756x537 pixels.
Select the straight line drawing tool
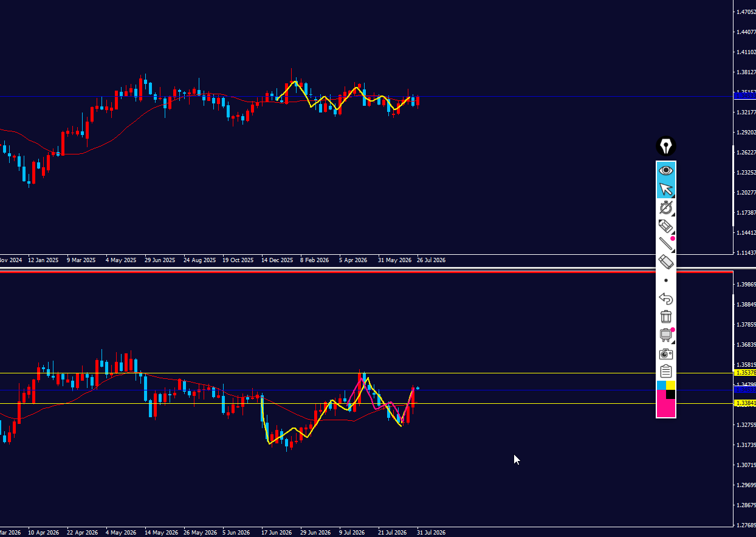tap(666, 244)
